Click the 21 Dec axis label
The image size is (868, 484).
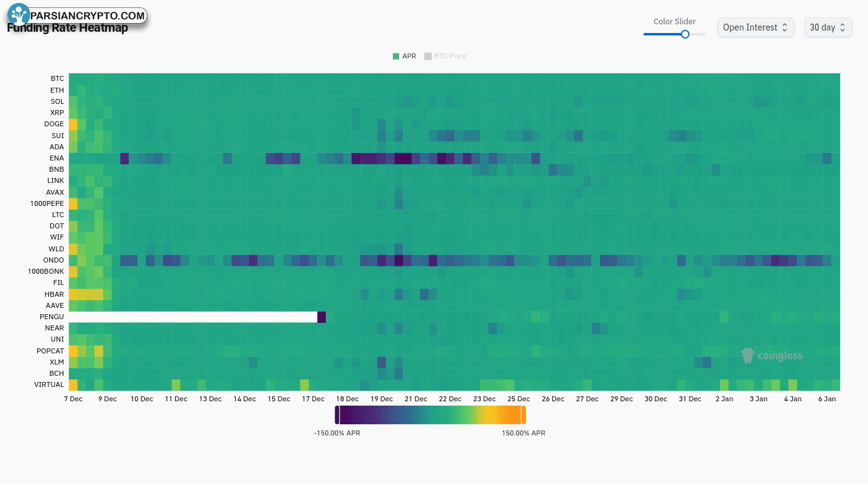415,399
